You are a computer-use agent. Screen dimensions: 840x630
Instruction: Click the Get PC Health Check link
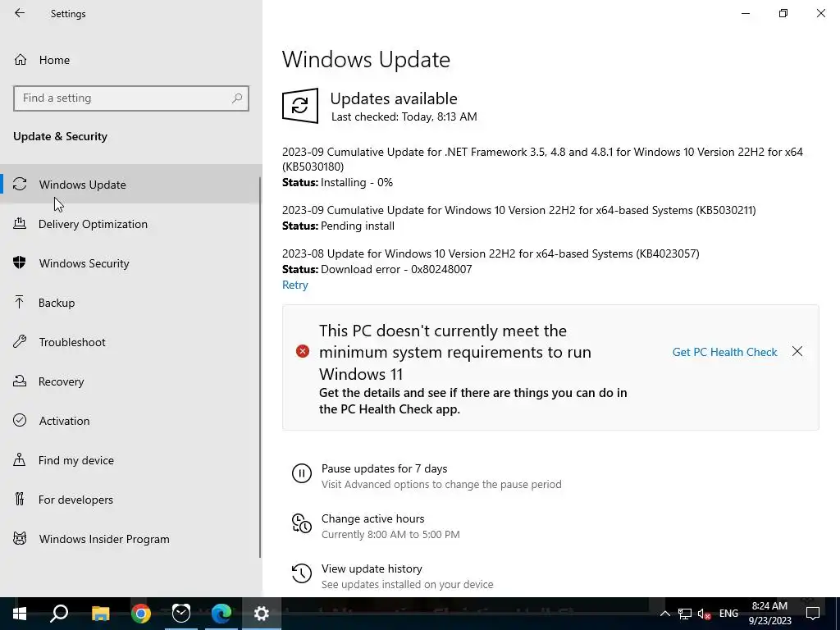pos(724,352)
